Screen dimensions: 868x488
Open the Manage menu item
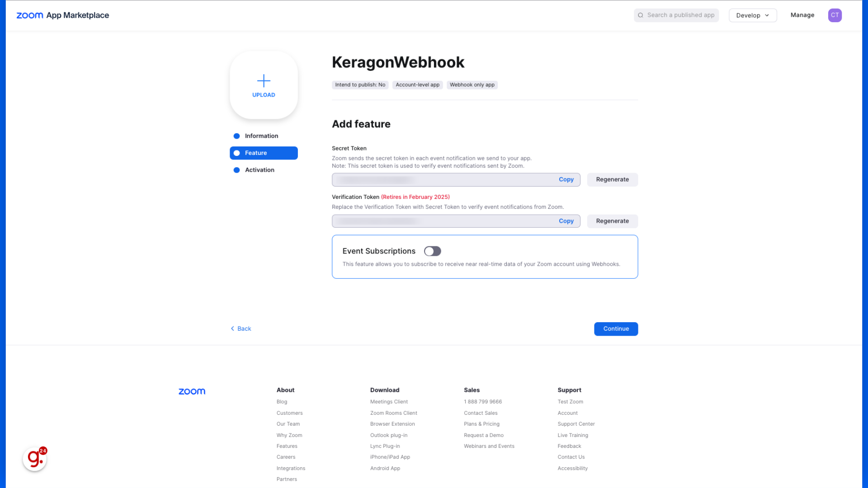pos(802,15)
